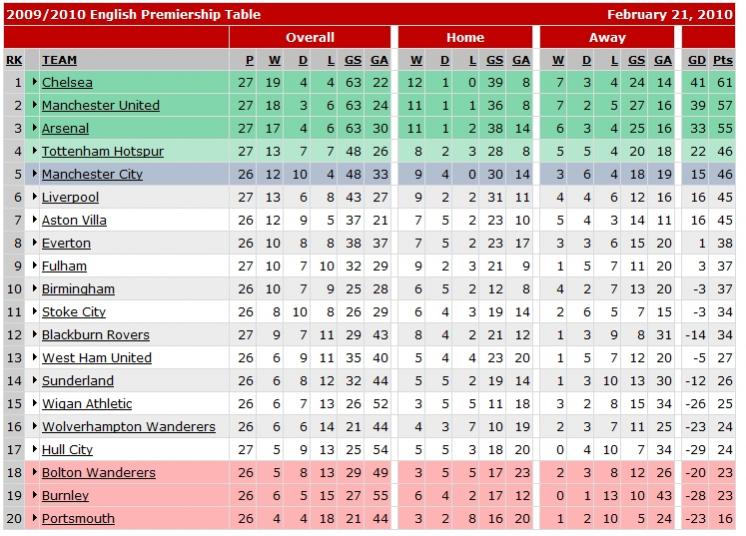Click the Tottenham Hotspur link
Screen dimensions: 746x536
[x=102, y=152]
